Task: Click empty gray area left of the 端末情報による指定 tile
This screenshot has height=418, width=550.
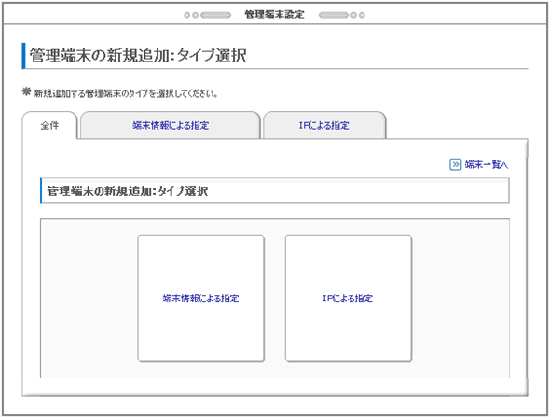Action: click(89, 298)
